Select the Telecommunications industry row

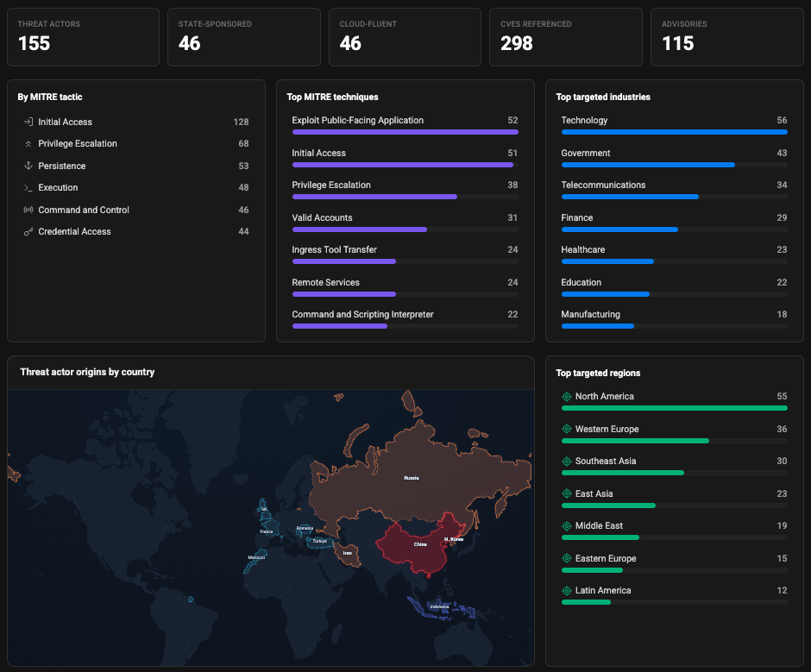[x=675, y=190]
